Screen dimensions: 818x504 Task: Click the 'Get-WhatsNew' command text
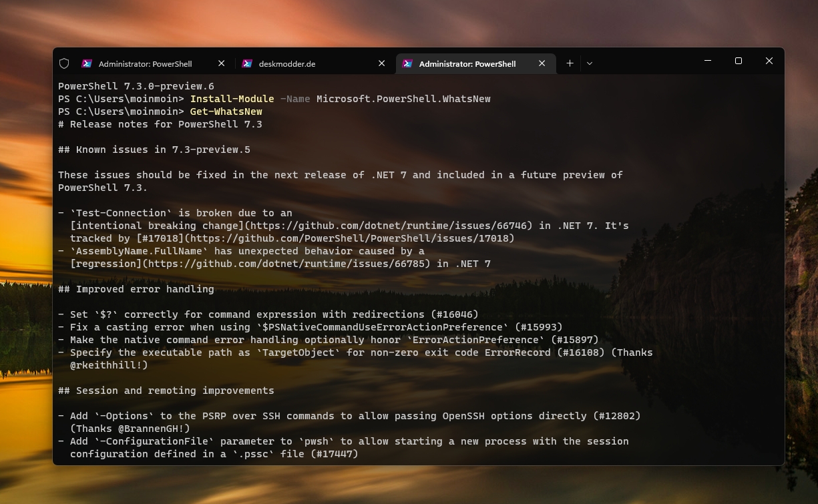click(x=226, y=111)
